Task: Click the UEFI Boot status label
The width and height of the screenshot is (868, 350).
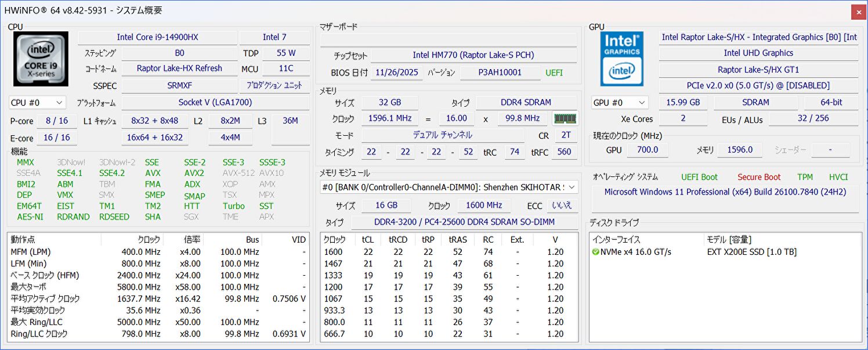Action: pyautogui.click(x=699, y=177)
